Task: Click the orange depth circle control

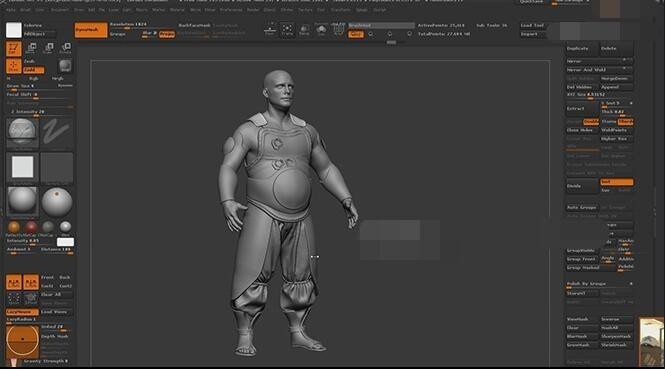Action: 22,340
